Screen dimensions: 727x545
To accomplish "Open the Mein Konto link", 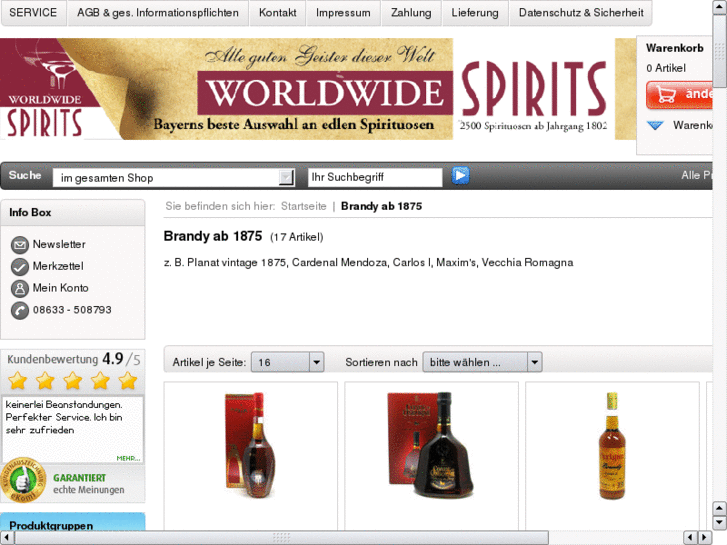I will click(x=60, y=288).
